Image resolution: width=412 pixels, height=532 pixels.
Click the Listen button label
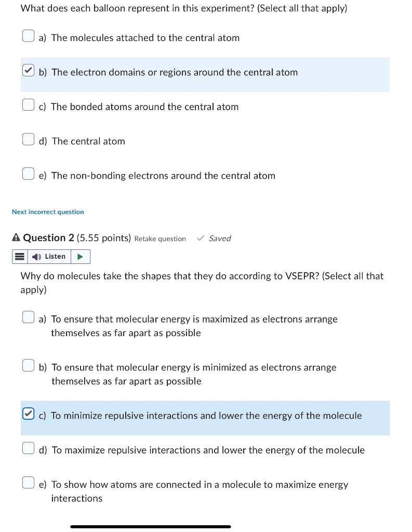click(55, 257)
